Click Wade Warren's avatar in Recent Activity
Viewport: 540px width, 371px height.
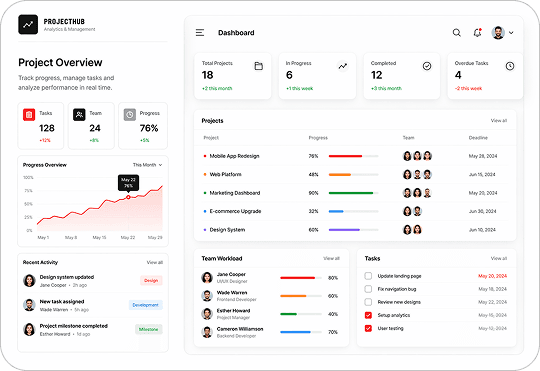29,305
